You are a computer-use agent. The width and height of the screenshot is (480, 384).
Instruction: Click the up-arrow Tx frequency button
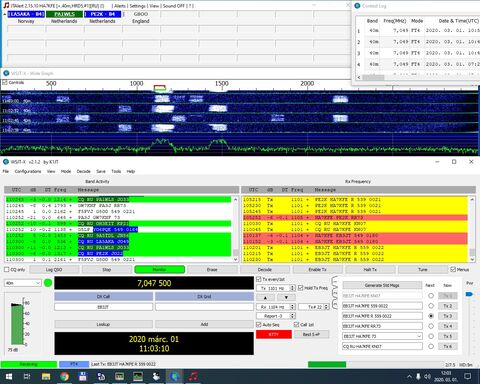click(265, 297)
